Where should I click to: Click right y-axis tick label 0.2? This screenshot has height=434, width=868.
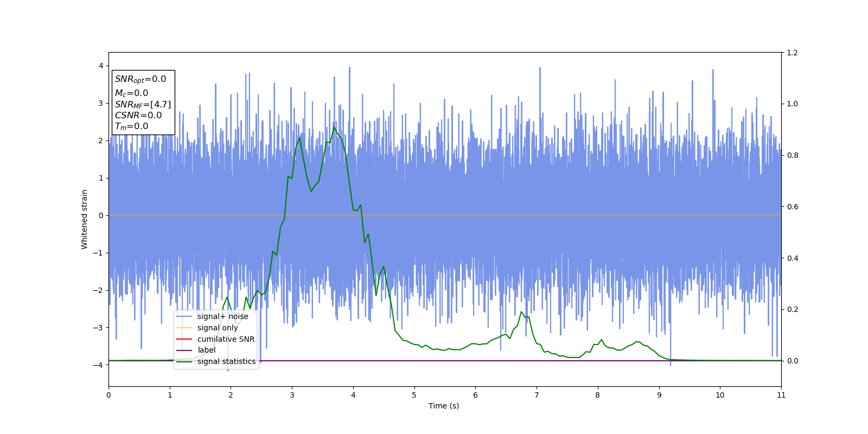point(793,309)
